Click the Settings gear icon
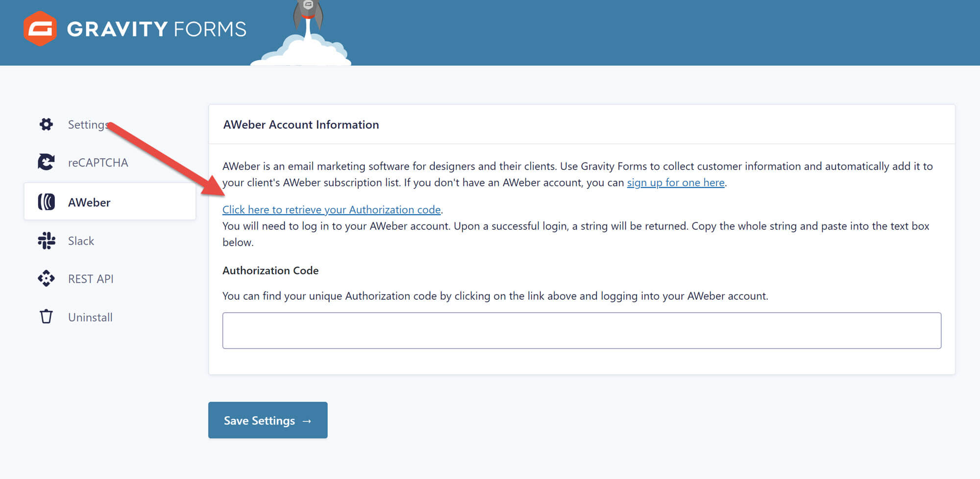The image size is (980, 479). (x=46, y=124)
